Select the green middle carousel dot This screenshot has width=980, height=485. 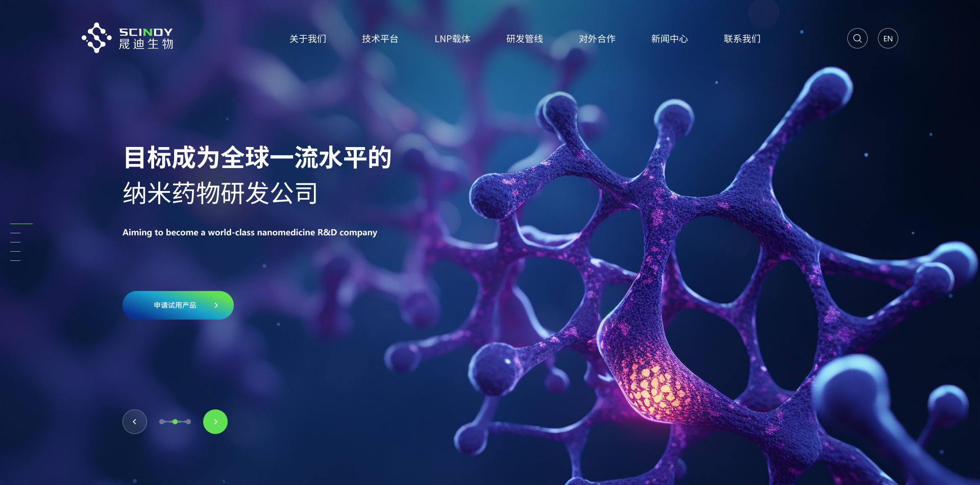click(x=175, y=422)
